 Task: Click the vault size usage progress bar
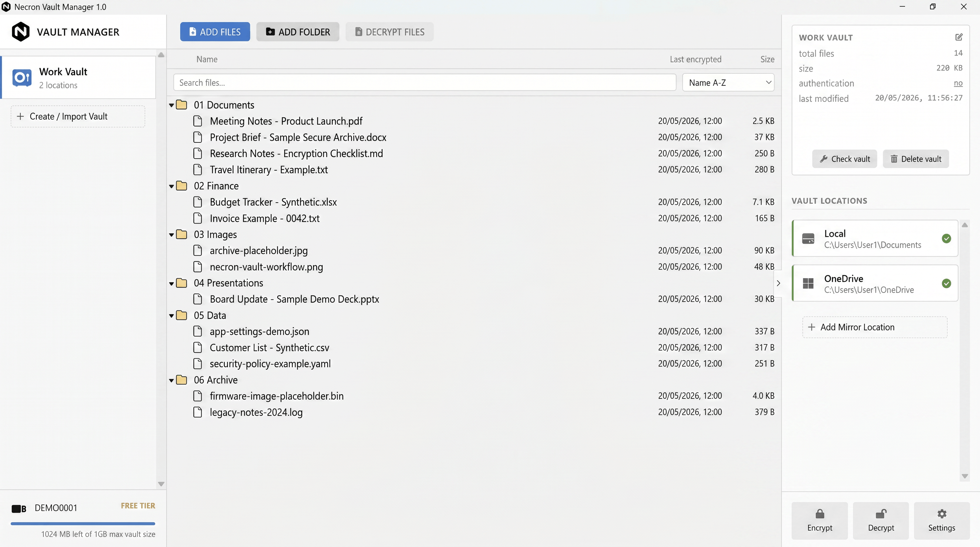83,524
